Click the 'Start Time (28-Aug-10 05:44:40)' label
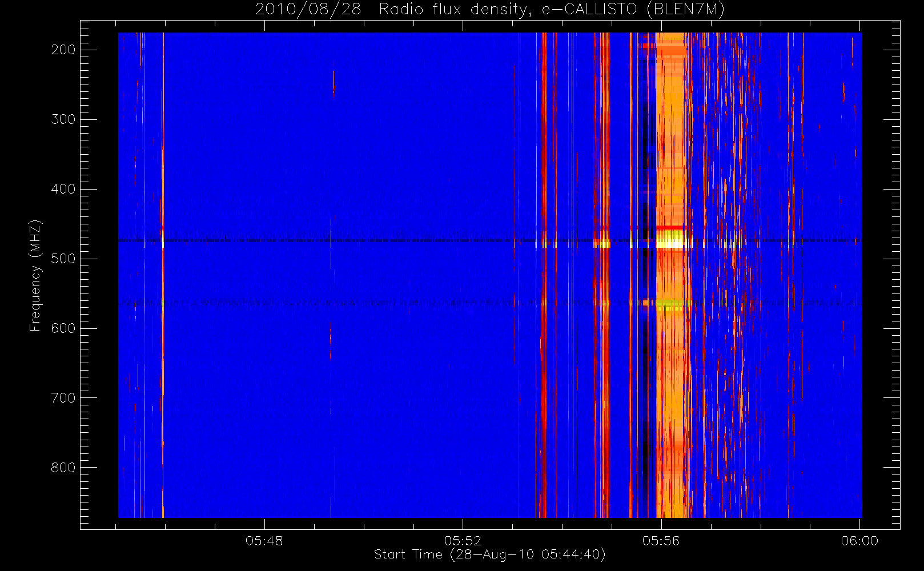The width and height of the screenshot is (924, 571). (x=490, y=554)
